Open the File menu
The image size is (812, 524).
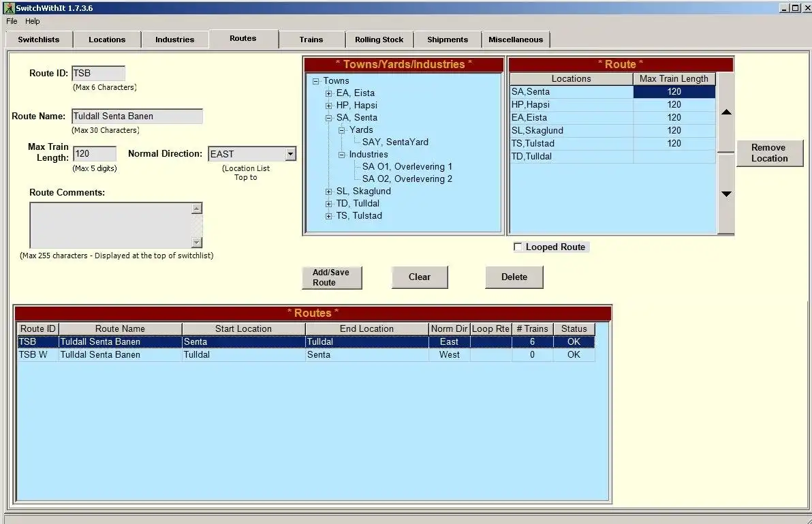pyautogui.click(x=11, y=21)
